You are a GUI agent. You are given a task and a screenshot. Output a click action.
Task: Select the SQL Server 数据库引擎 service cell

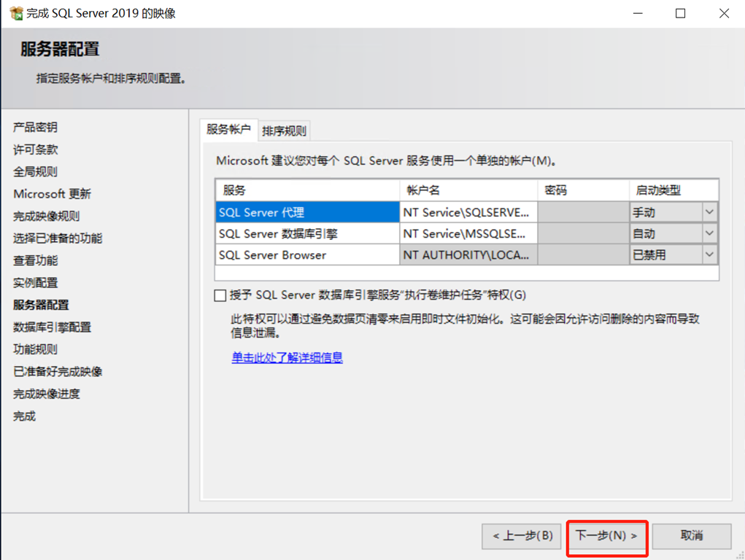click(307, 233)
